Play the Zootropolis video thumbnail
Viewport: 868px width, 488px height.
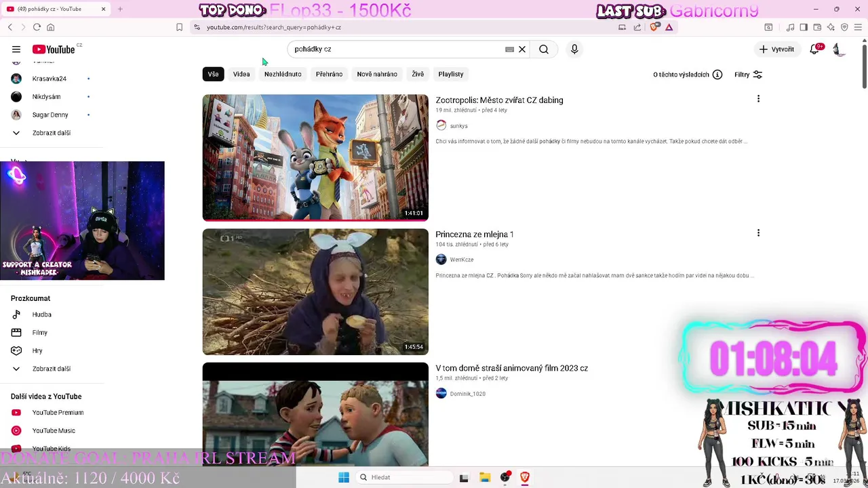point(315,157)
